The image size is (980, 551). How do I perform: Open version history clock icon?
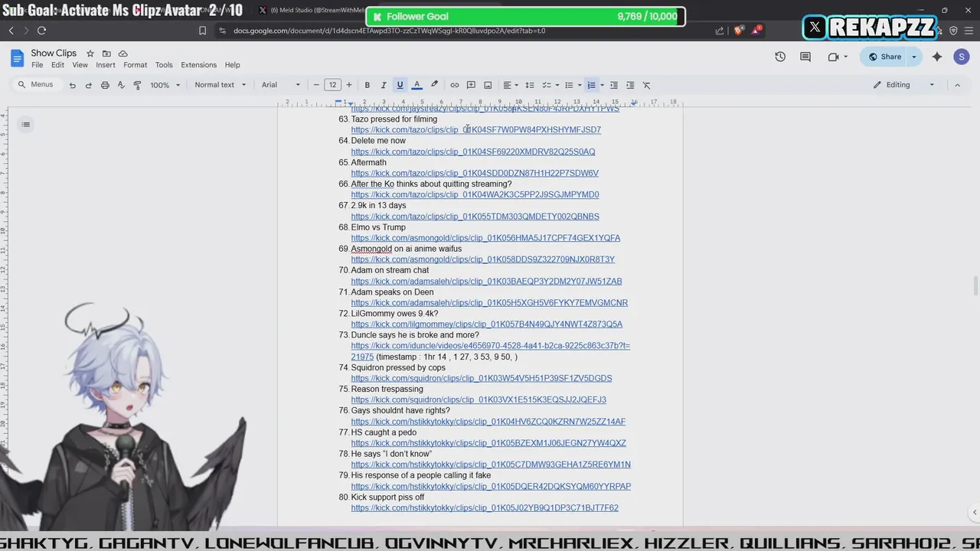pos(780,57)
